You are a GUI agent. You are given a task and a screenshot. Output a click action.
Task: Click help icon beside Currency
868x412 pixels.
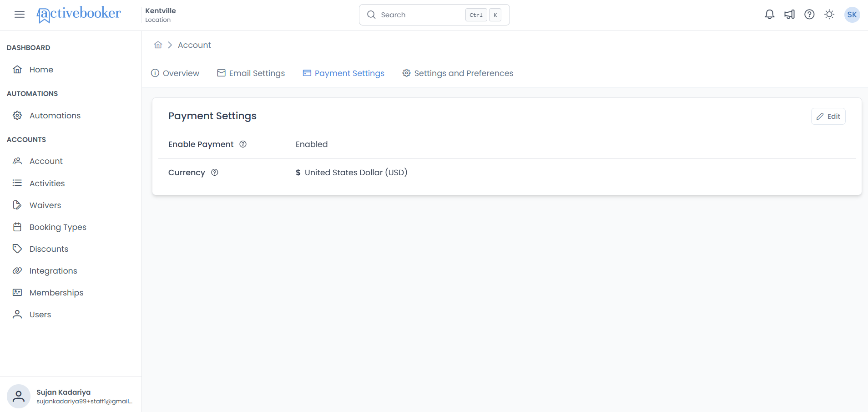(x=215, y=172)
